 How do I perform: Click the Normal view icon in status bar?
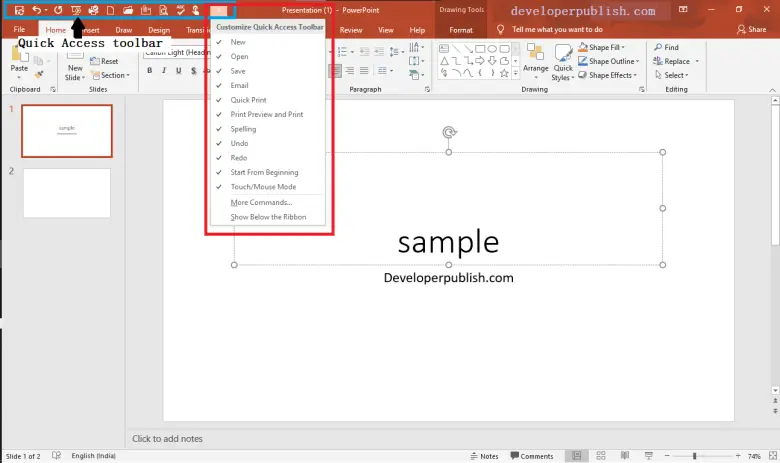(577, 456)
